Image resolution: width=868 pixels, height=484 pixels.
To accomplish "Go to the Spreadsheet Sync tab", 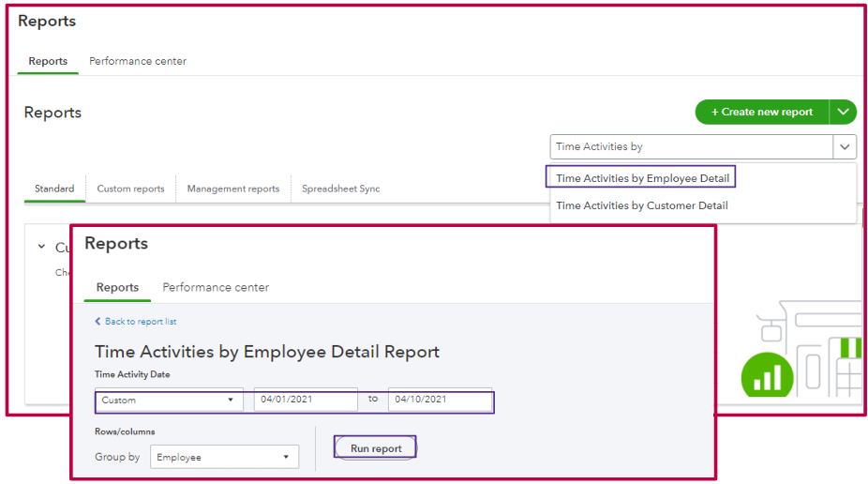I will point(341,189).
